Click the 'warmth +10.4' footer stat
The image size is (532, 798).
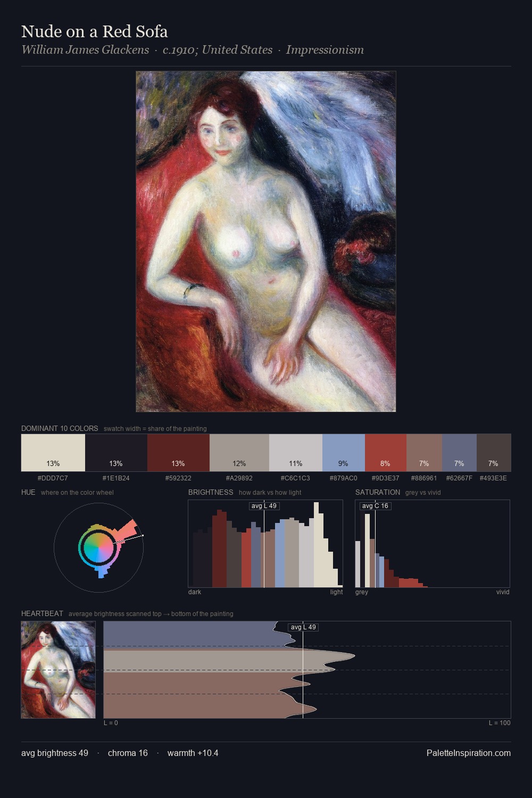click(193, 753)
